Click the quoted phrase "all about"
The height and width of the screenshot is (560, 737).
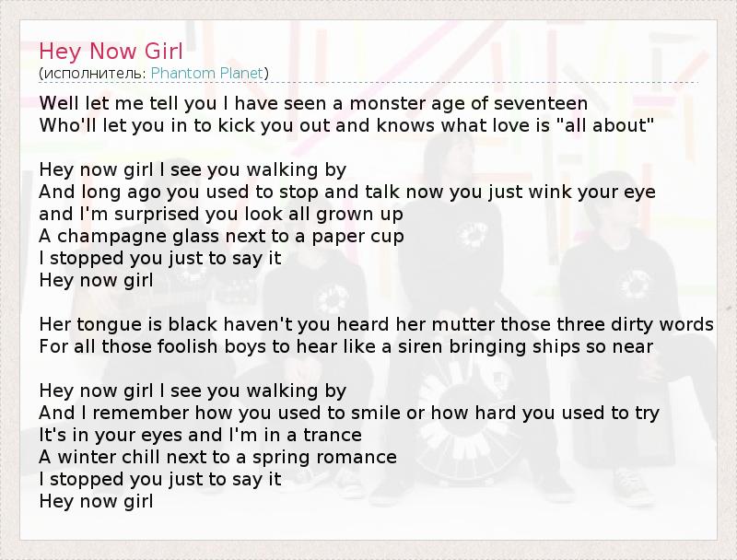(604, 125)
